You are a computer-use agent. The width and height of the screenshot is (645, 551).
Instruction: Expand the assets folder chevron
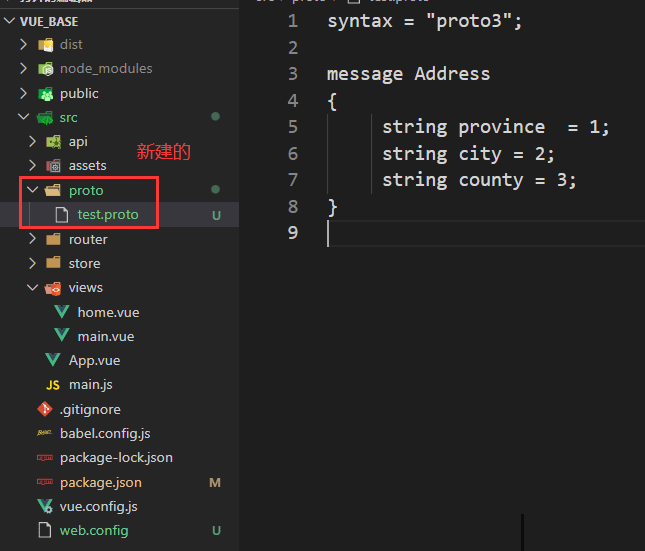[x=32, y=165]
